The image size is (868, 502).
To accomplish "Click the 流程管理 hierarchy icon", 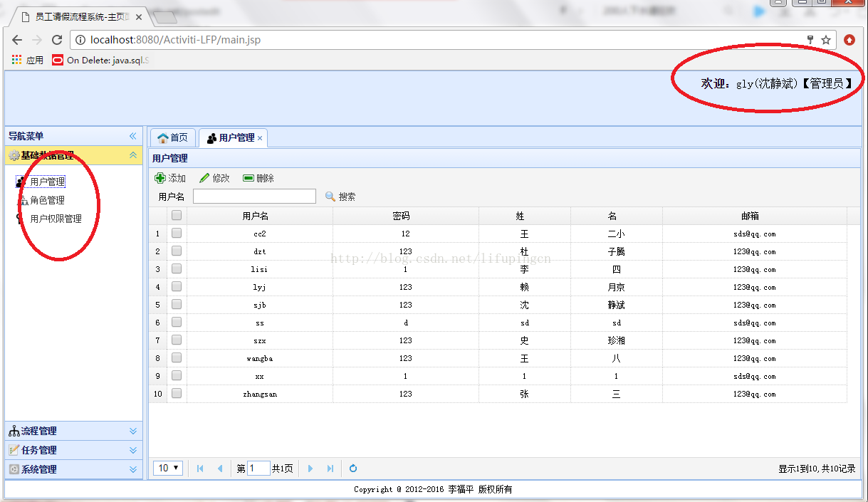I will (14, 431).
